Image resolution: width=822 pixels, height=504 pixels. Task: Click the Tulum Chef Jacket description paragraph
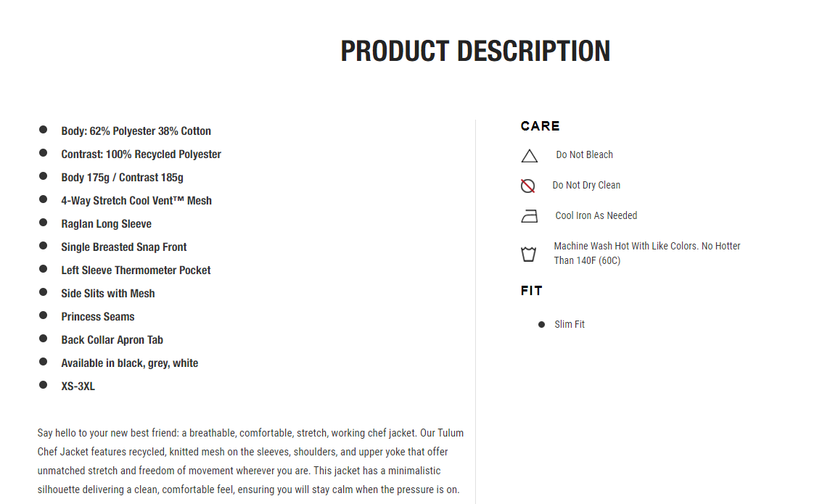click(x=250, y=461)
